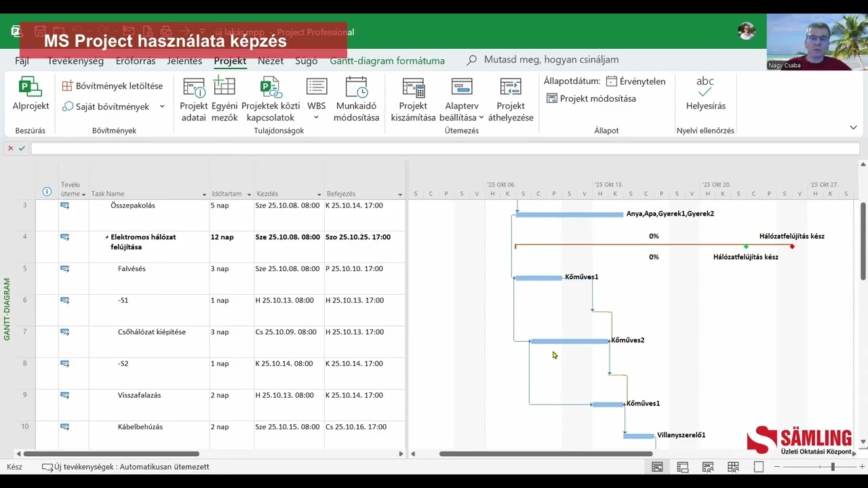Open Projektek közötti kapcsolatok links
868x488 pixels.
point(271,99)
